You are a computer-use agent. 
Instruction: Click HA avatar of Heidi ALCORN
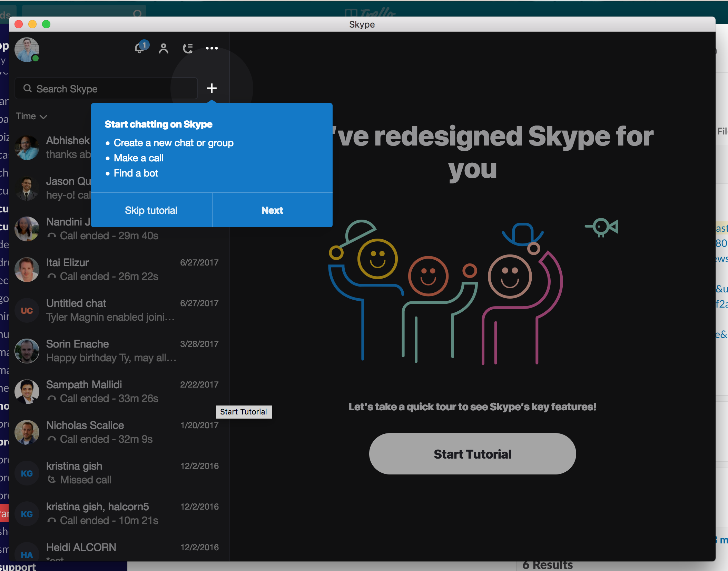(x=27, y=552)
